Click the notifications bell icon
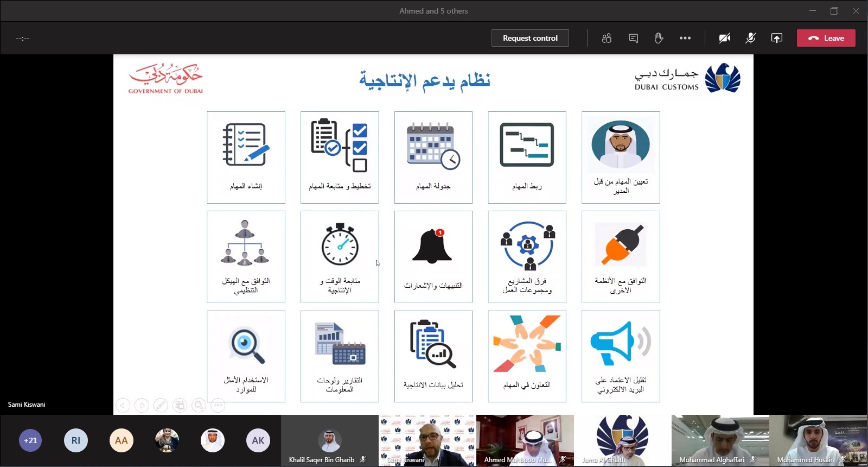 coord(432,246)
